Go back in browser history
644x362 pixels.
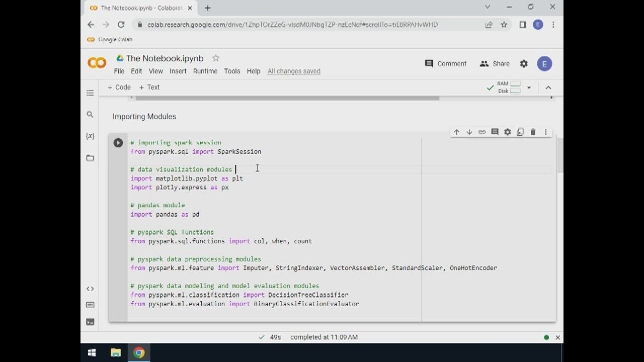click(x=91, y=25)
